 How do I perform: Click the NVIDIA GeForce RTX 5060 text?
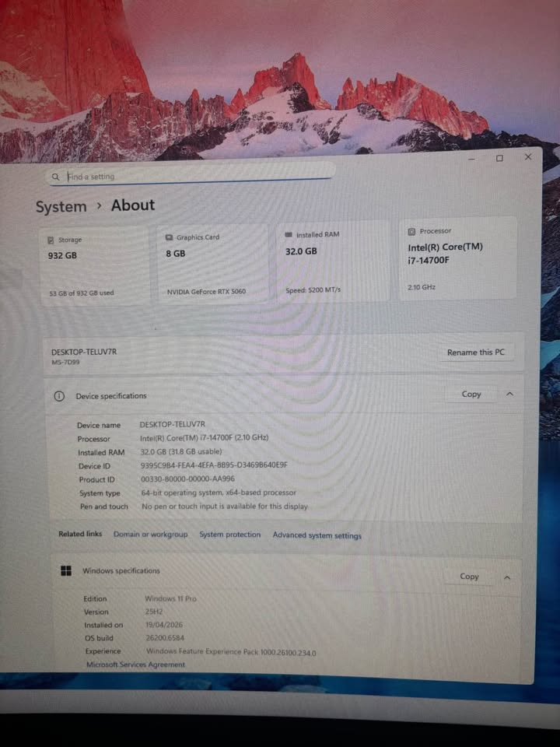206,292
